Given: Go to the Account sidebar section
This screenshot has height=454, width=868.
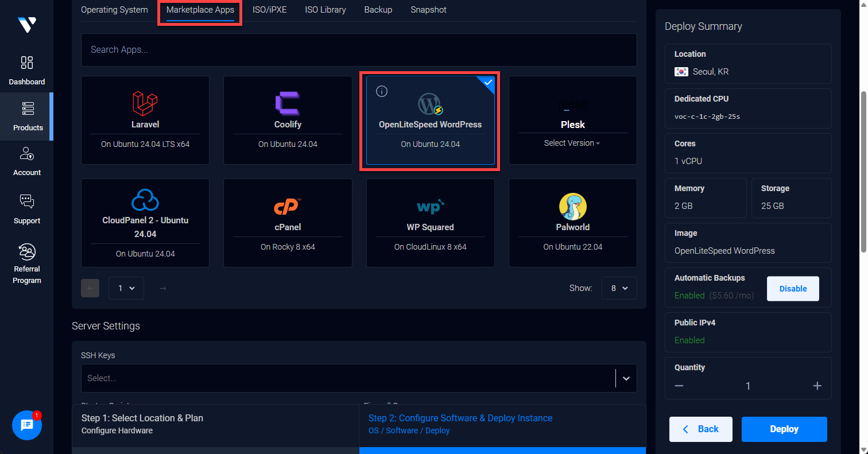Looking at the screenshot, I should 27,161.
